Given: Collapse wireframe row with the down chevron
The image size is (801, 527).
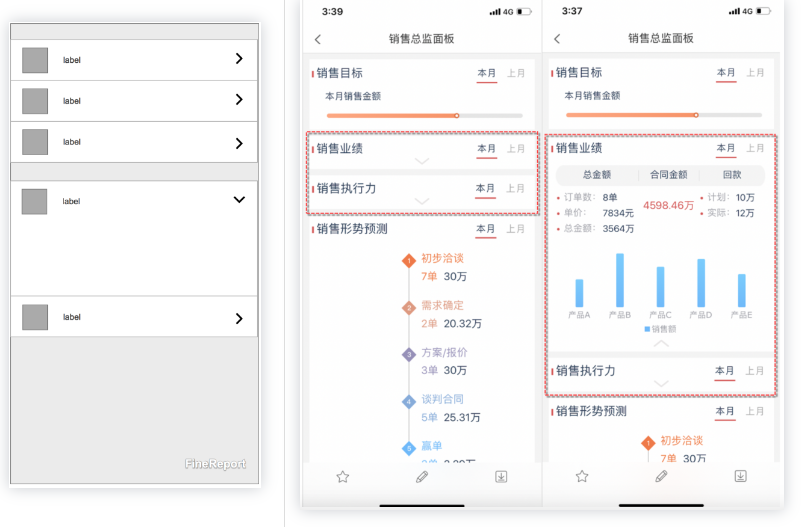Looking at the screenshot, I should pos(239,200).
